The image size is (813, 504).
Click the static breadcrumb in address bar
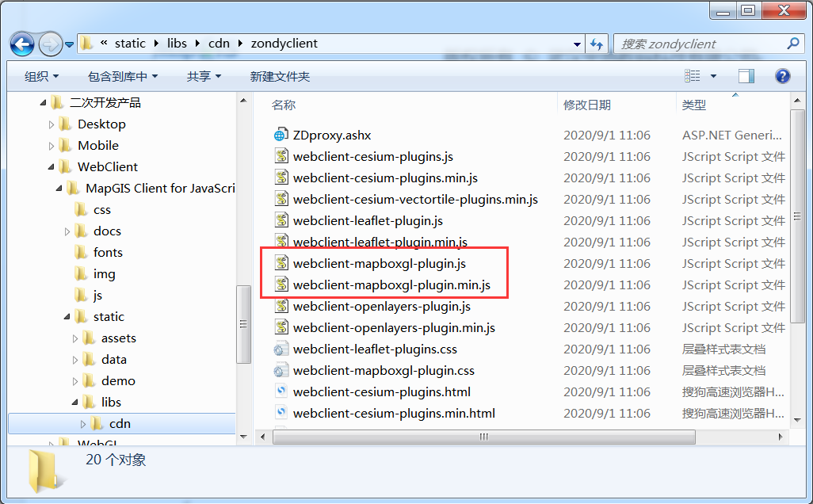(x=130, y=44)
